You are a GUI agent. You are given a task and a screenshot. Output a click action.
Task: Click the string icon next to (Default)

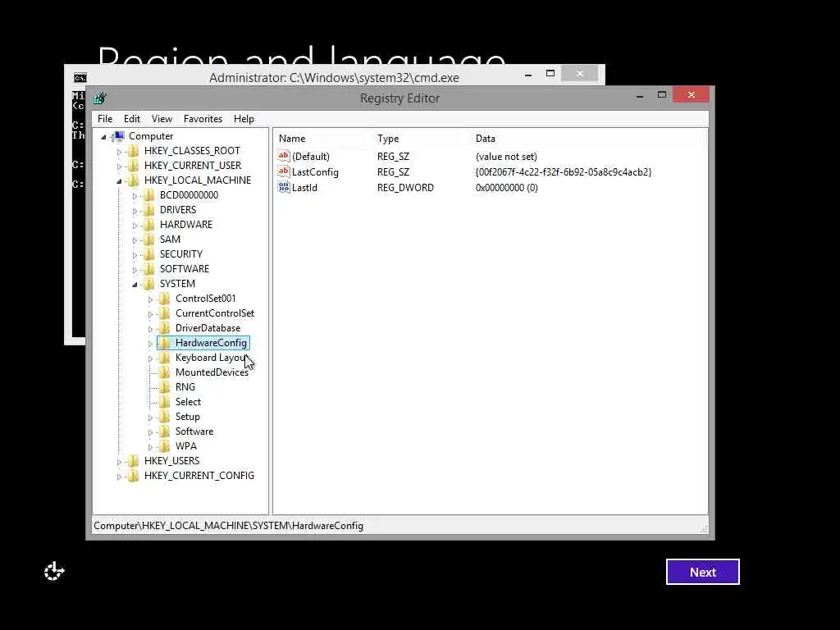(x=283, y=156)
